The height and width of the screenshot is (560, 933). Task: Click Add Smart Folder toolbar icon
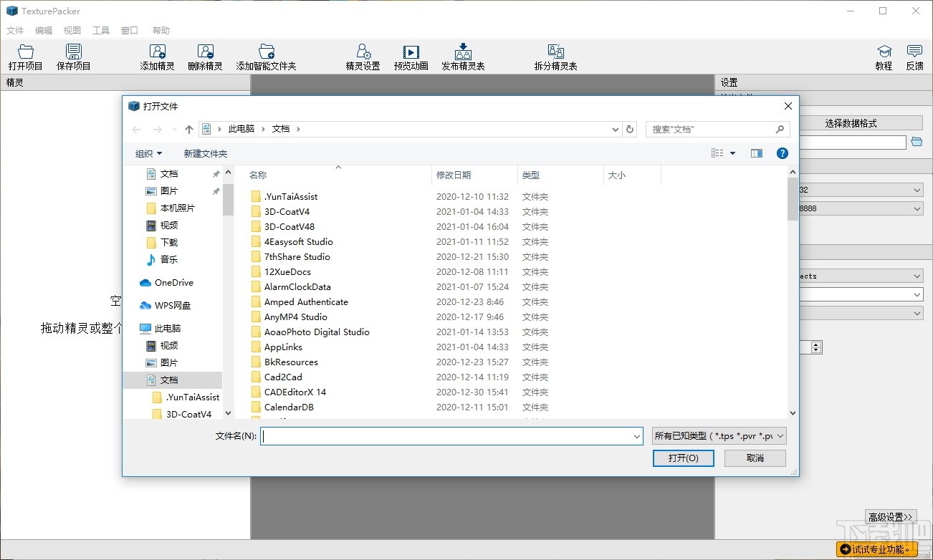click(266, 57)
